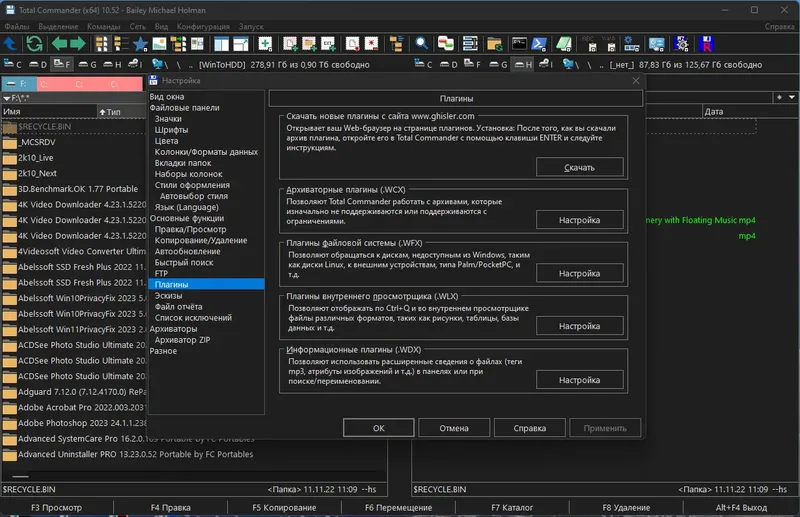Viewport: 800px width, 517px height.
Task: Select drive H in right drive bar
Action: [523, 65]
